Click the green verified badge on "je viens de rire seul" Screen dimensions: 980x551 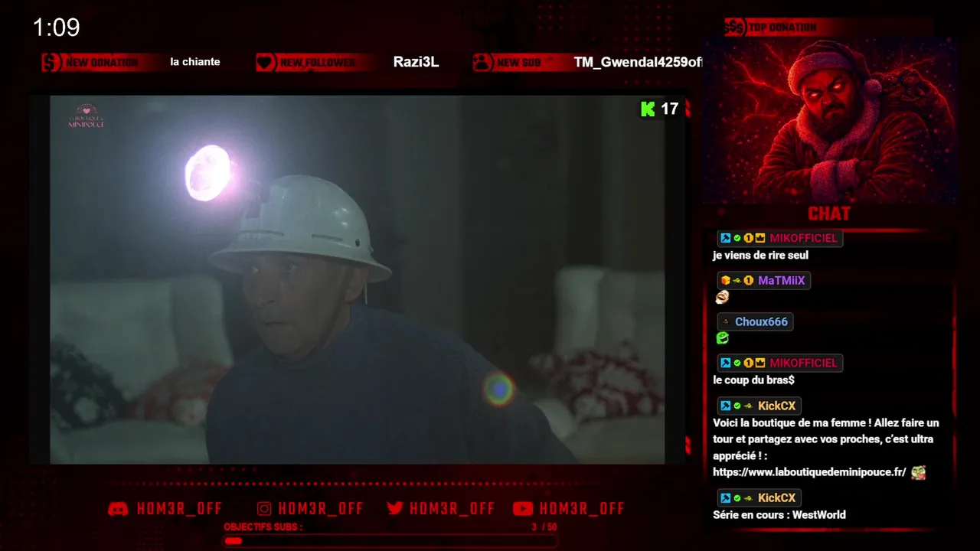[x=737, y=238]
